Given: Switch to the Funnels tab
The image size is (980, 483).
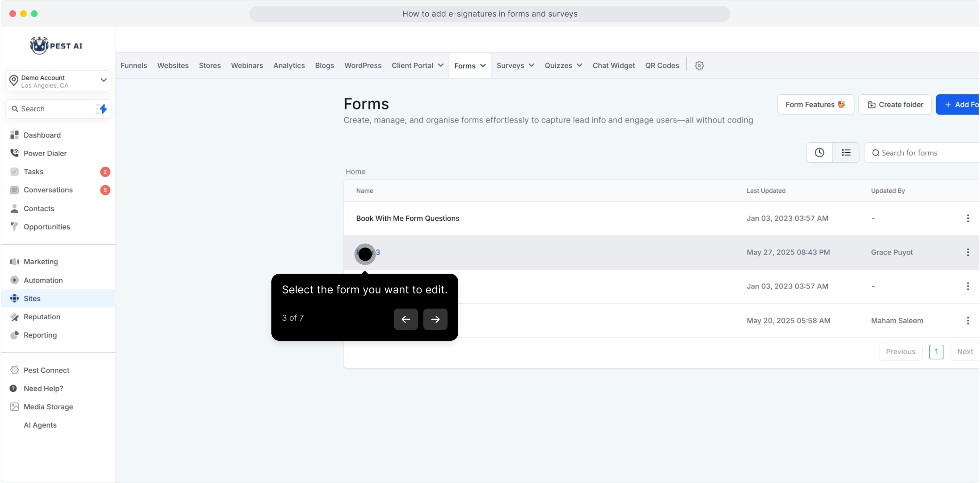Looking at the screenshot, I should [x=134, y=66].
